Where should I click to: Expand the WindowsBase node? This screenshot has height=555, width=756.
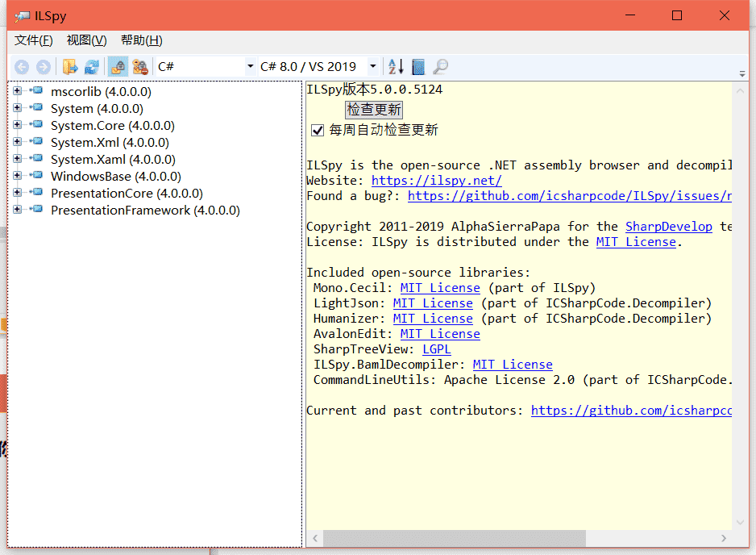pos(18,175)
